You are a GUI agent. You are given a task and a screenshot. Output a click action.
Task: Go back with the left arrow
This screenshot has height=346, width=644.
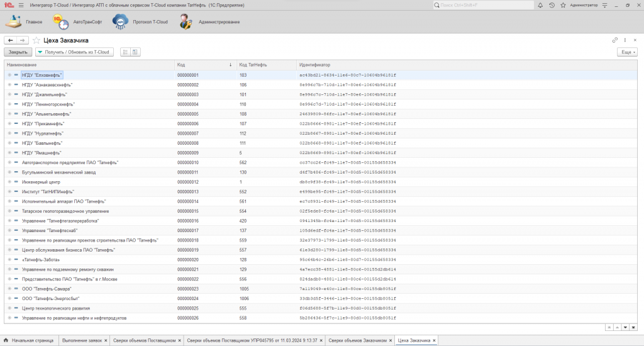[10, 40]
